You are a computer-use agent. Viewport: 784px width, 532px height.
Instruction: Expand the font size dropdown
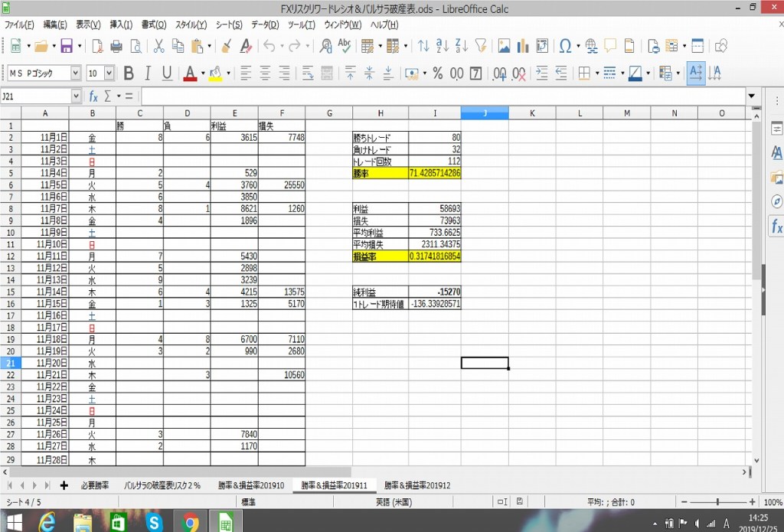(x=109, y=73)
